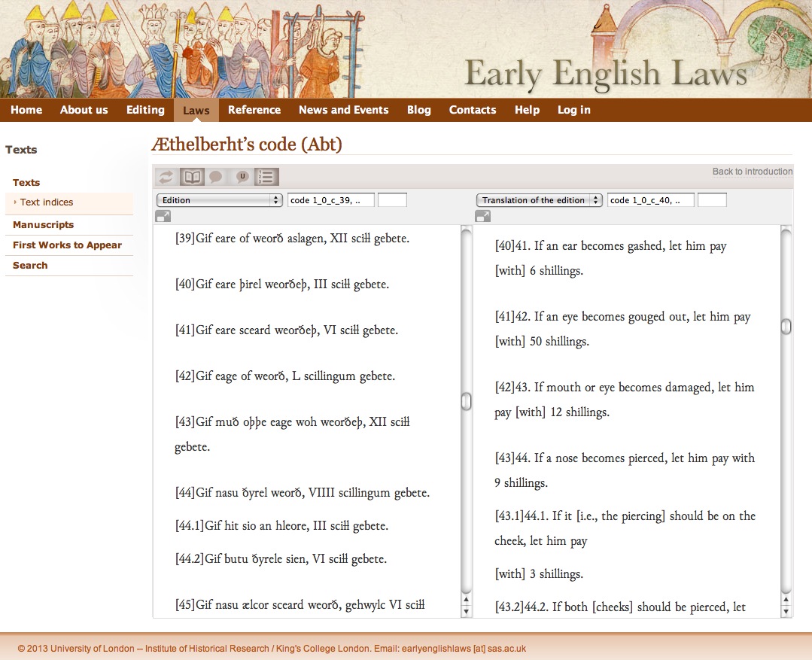
Task: Toggle the open book view icon
Action: tap(193, 177)
